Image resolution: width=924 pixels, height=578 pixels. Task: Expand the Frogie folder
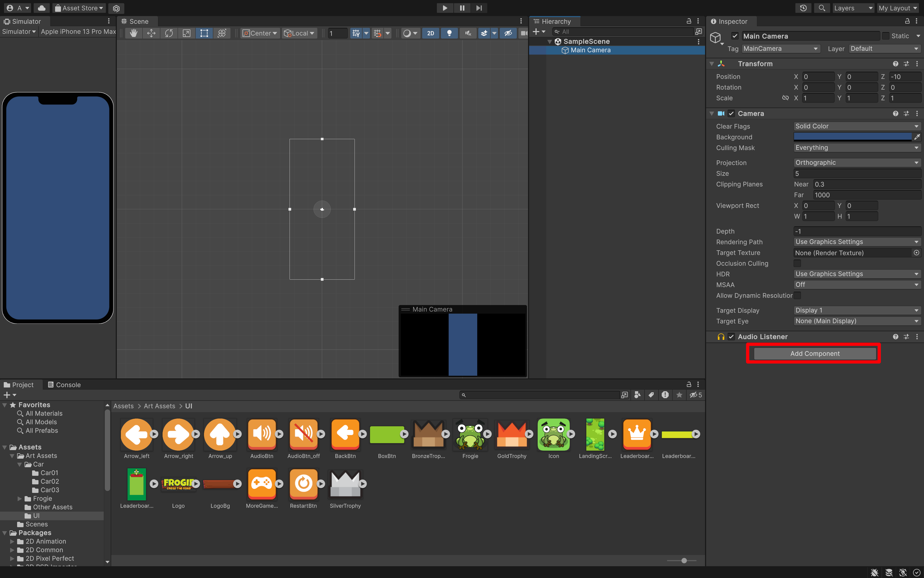[x=20, y=499]
